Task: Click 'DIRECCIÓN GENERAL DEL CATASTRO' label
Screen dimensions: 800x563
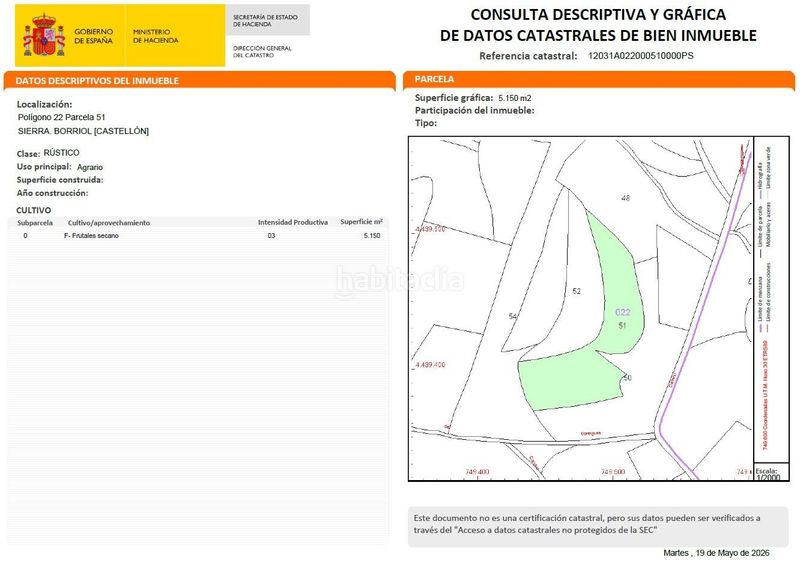Action: tap(262, 52)
